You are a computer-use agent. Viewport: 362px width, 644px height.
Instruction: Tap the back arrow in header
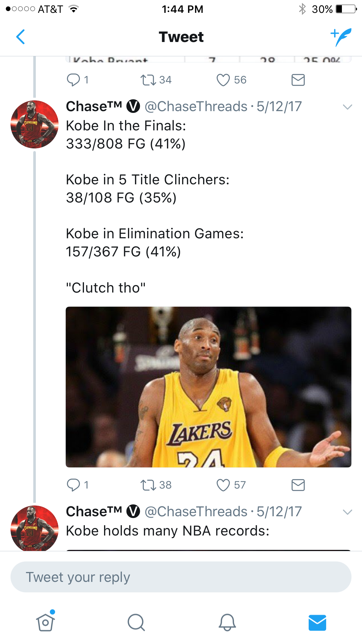point(20,37)
